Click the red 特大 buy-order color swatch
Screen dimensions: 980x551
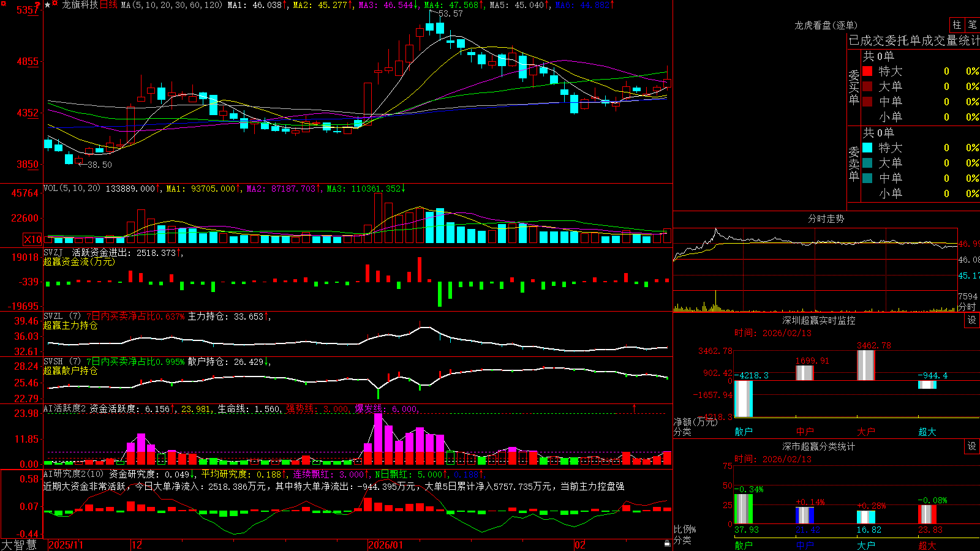click(867, 71)
